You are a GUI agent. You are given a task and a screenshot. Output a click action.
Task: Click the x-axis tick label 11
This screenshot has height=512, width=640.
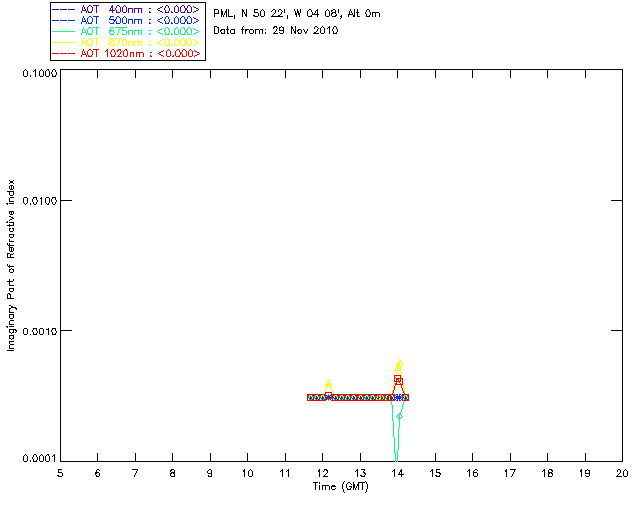click(285, 474)
